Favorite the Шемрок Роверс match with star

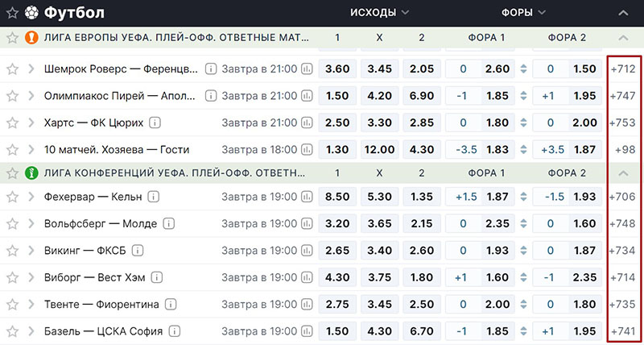(x=13, y=69)
